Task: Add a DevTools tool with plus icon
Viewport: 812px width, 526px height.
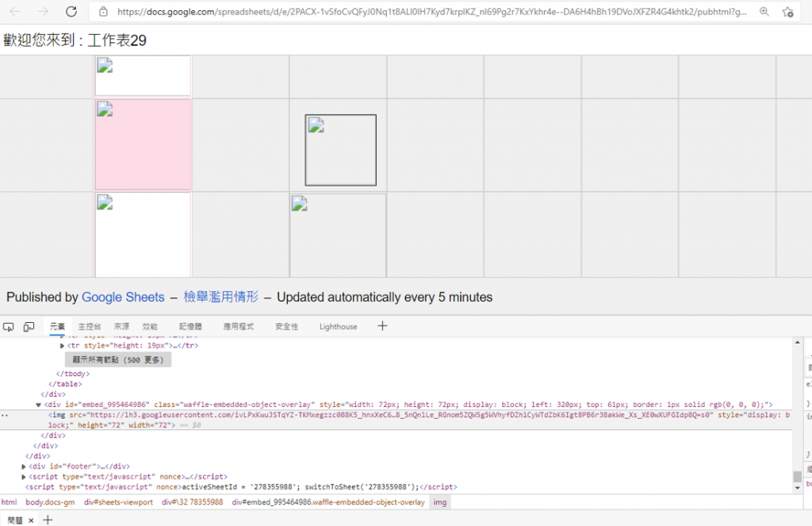Action: pos(382,326)
